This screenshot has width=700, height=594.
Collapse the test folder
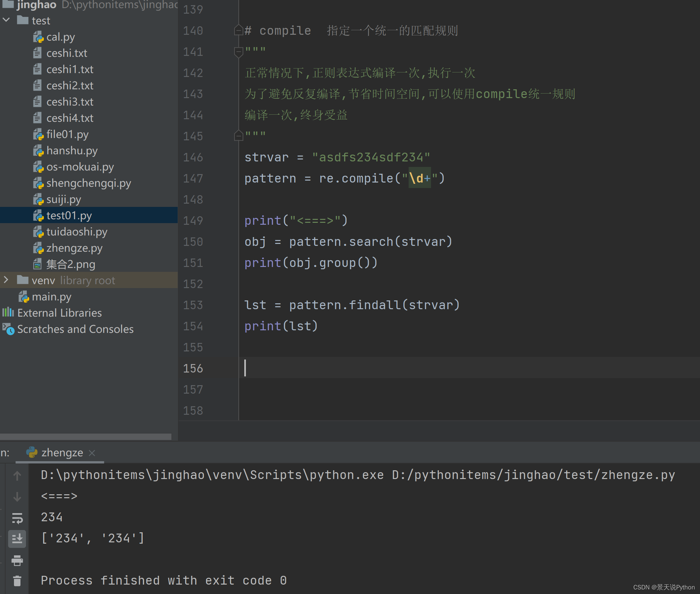pyautogui.click(x=6, y=20)
